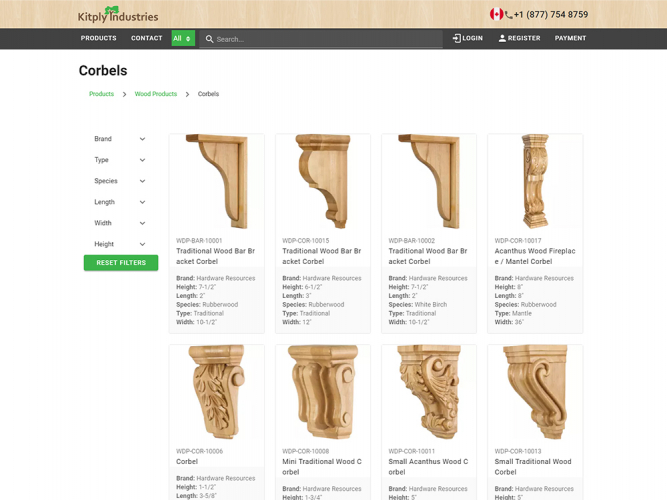Click the Wood Products breadcrumb link
Image resolution: width=667 pixels, height=500 pixels.
156,94
